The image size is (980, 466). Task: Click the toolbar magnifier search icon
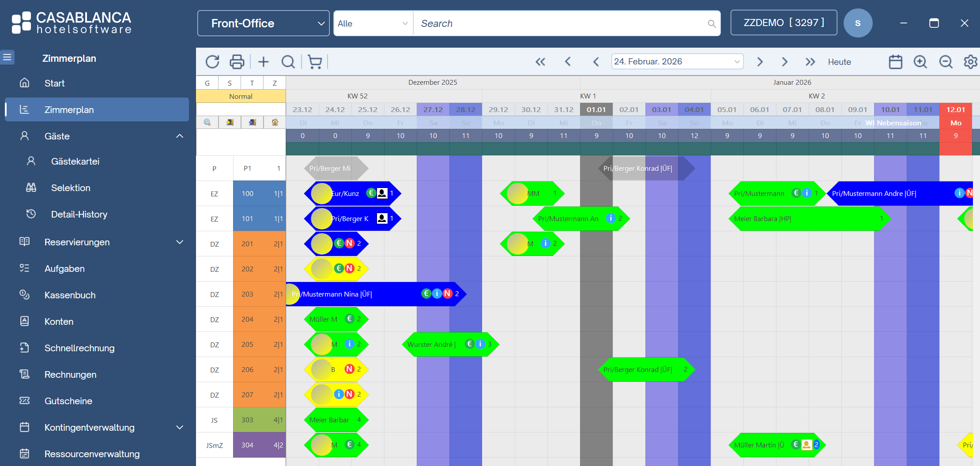pos(288,62)
